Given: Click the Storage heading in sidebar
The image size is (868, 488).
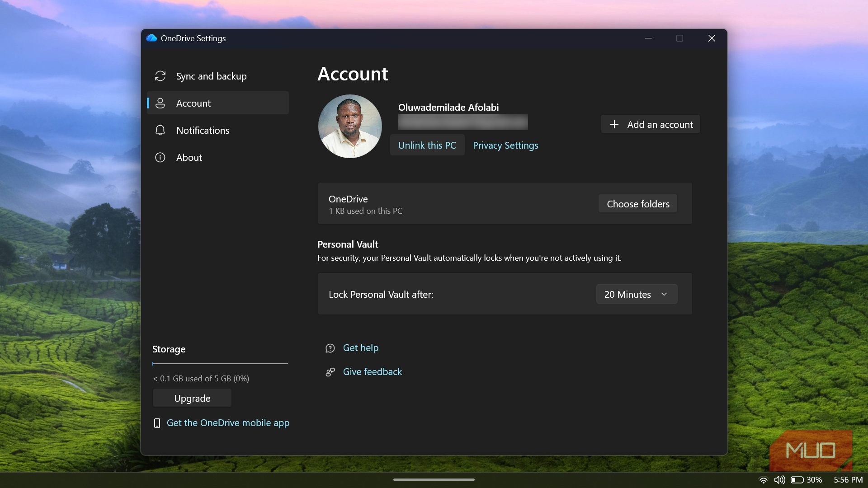Looking at the screenshot, I should tap(169, 349).
